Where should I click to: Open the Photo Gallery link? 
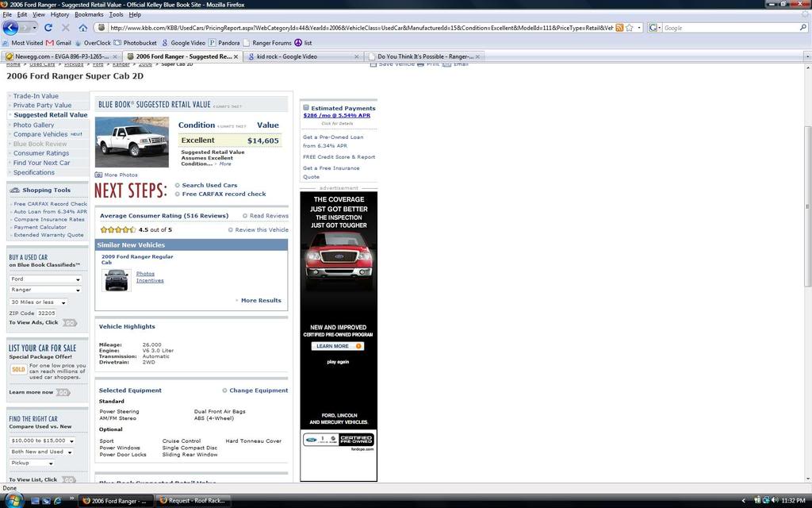coord(33,125)
